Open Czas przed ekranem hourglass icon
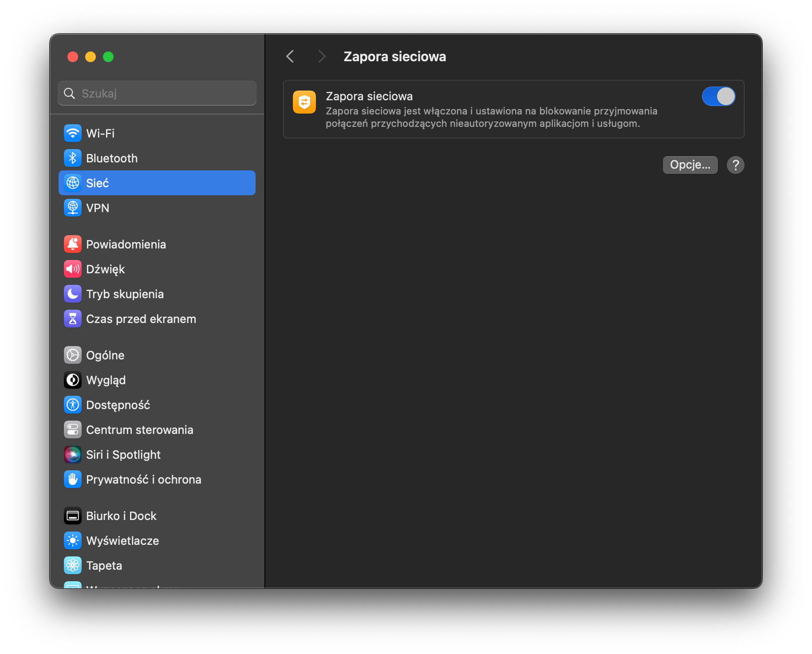The height and width of the screenshot is (654, 812). pos(73,319)
